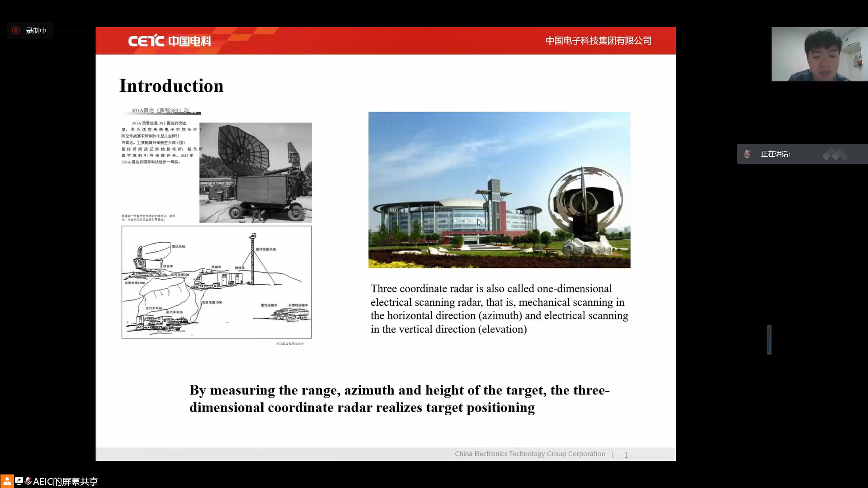Click the 'Three coordinate radar' paragraph
The width and height of the screenshot is (868, 488).
(x=500, y=309)
